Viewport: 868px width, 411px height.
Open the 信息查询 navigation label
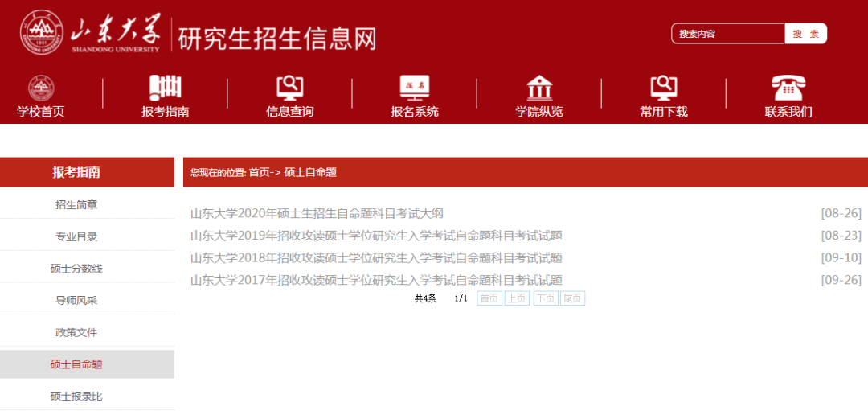pos(289,112)
